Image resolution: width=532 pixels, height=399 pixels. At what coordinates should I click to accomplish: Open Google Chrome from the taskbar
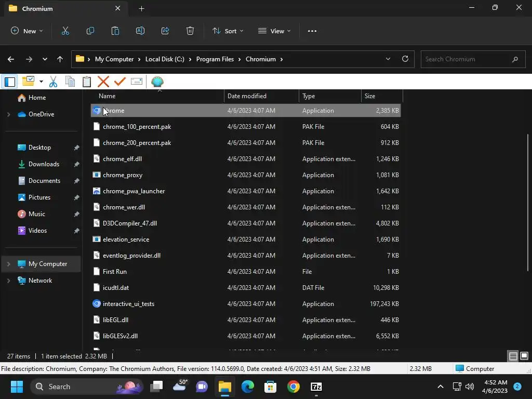click(293, 387)
